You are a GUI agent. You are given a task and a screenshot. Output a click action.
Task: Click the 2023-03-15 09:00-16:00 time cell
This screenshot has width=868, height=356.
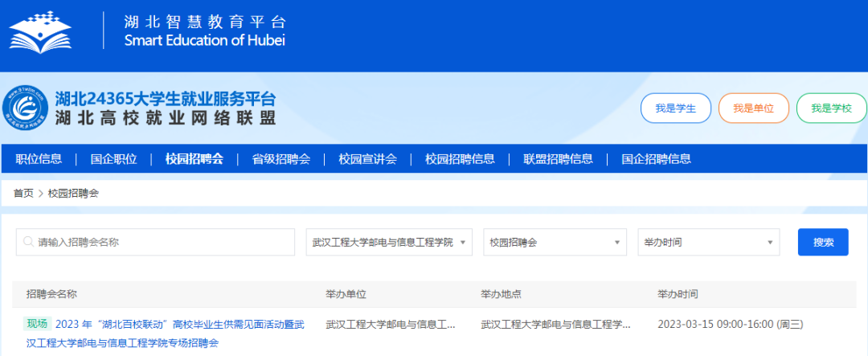(x=730, y=324)
